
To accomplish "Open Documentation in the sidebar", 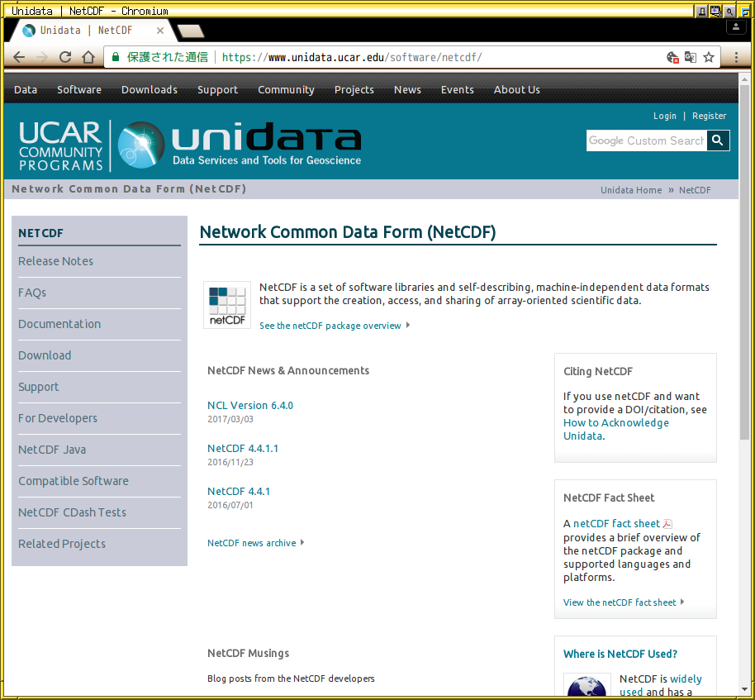I will tap(59, 324).
